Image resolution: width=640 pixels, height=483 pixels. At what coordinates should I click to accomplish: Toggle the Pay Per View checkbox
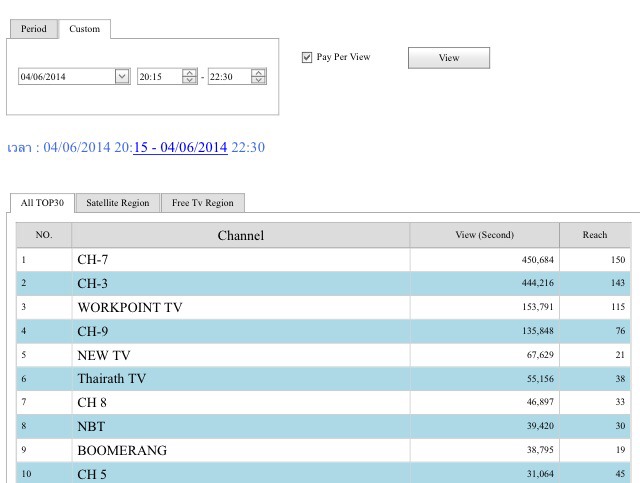click(x=307, y=57)
